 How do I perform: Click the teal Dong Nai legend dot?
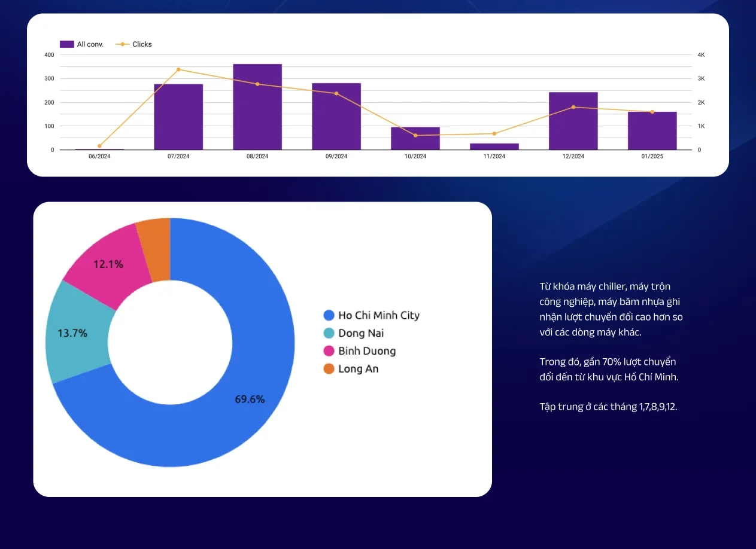coord(329,333)
